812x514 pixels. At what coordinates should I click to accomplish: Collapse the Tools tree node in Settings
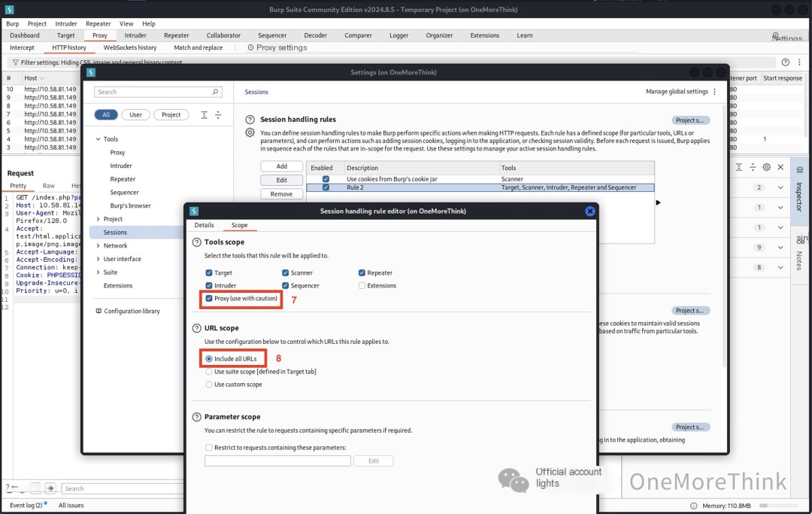98,139
